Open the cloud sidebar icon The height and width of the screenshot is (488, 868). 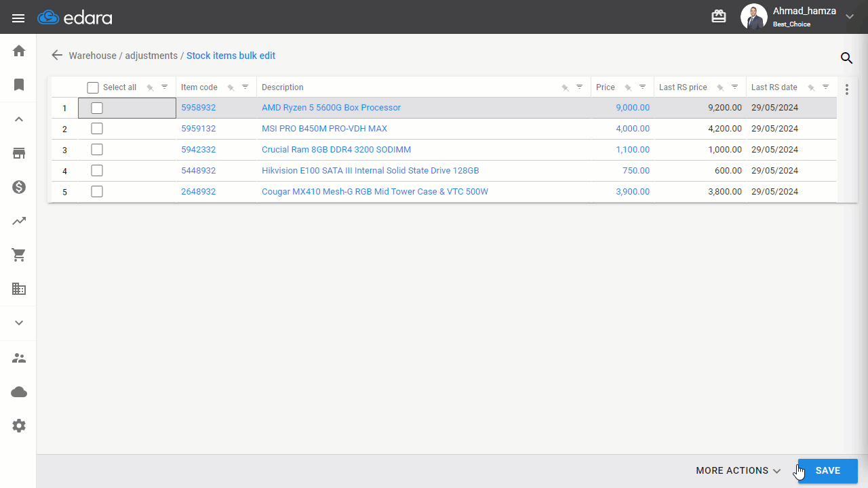pyautogui.click(x=19, y=392)
